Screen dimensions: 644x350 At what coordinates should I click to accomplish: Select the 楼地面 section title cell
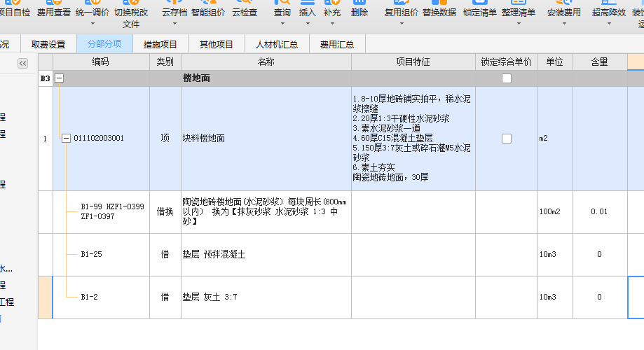click(266, 78)
